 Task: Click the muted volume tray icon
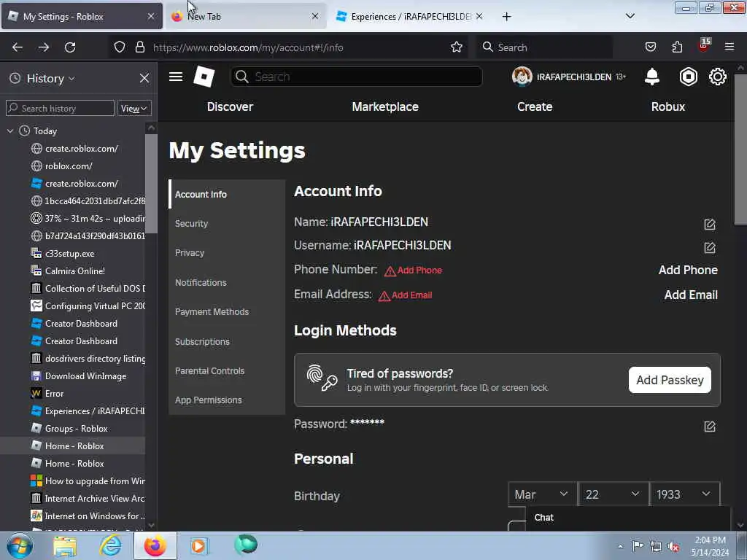click(673, 545)
